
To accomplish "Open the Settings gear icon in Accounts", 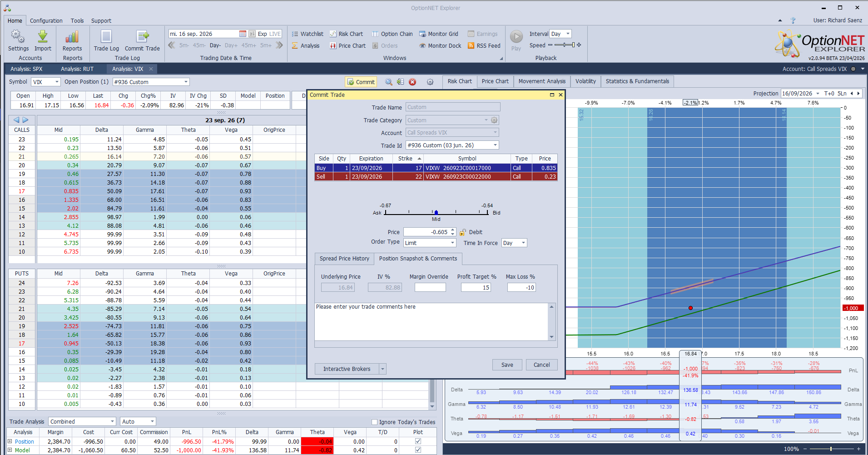I will 18,37.
